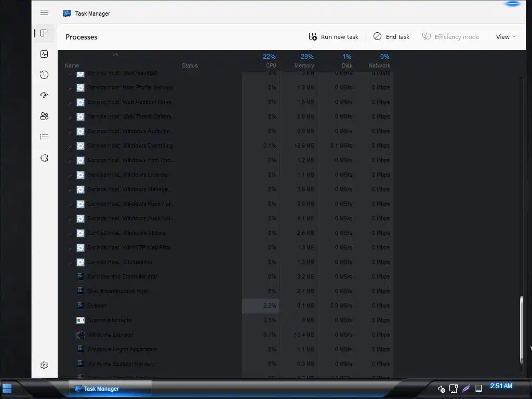The width and height of the screenshot is (532, 399).
Task: Click the Task Manager title bar icon
Action: tap(67, 14)
